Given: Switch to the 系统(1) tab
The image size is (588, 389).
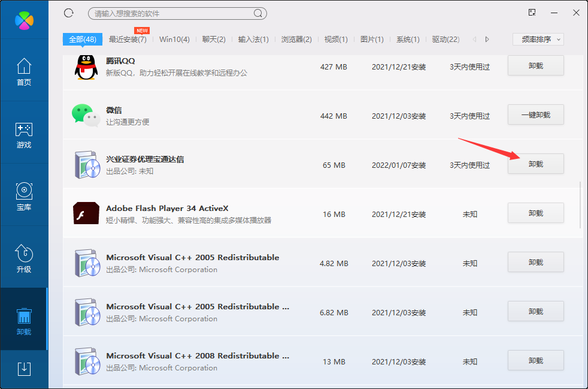Looking at the screenshot, I should pyautogui.click(x=408, y=40).
